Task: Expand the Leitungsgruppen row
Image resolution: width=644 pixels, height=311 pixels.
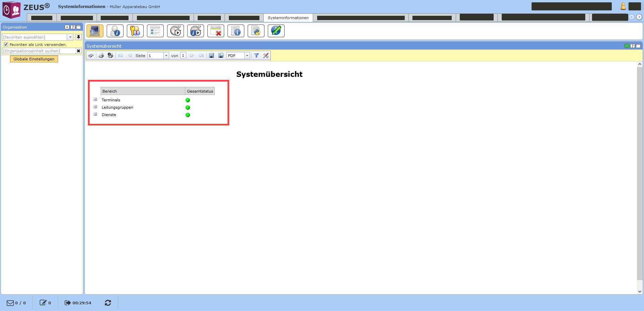Action: 95,107
